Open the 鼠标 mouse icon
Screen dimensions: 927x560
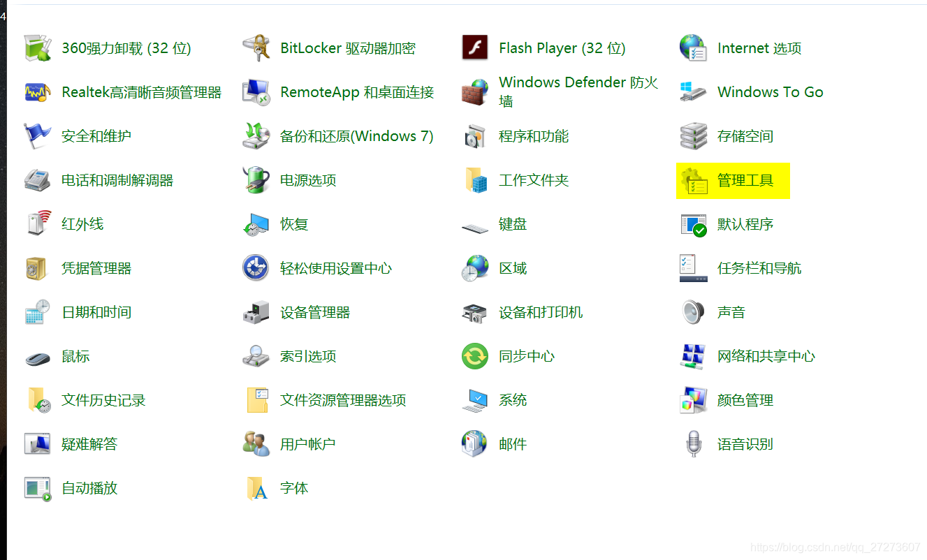pos(38,358)
